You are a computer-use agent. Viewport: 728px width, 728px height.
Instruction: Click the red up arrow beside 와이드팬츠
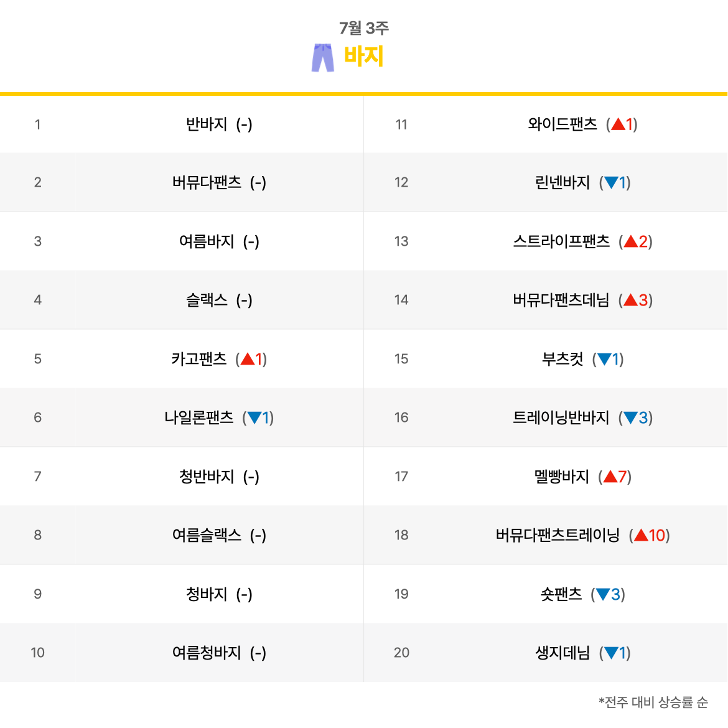pos(618,124)
